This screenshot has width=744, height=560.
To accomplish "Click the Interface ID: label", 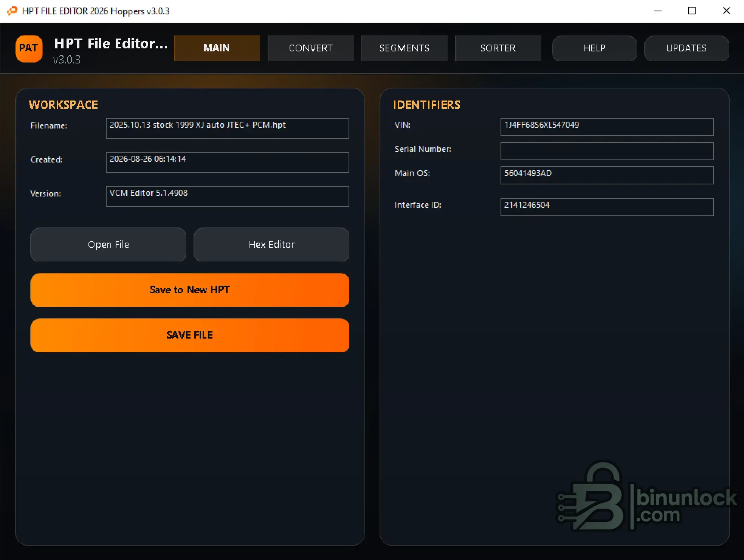I will click(418, 205).
